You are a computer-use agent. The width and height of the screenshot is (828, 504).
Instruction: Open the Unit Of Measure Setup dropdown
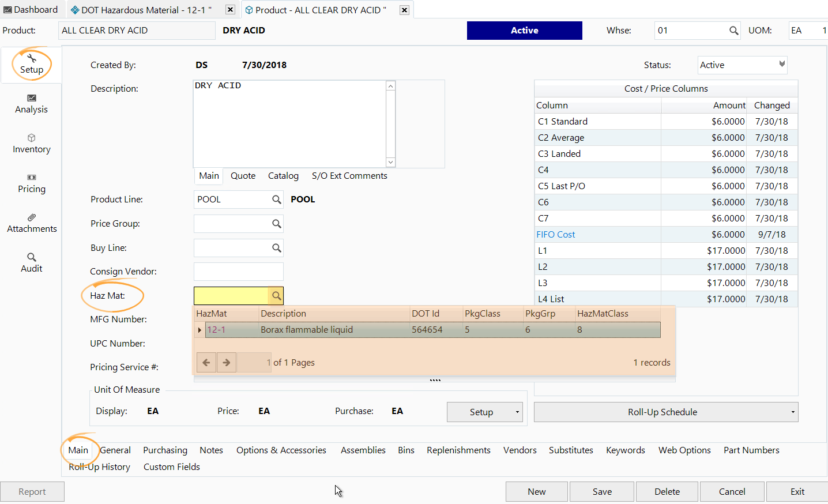[517, 412]
